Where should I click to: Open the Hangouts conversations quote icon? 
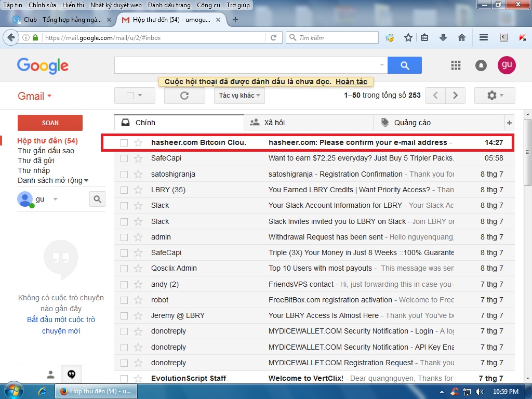tap(71, 374)
